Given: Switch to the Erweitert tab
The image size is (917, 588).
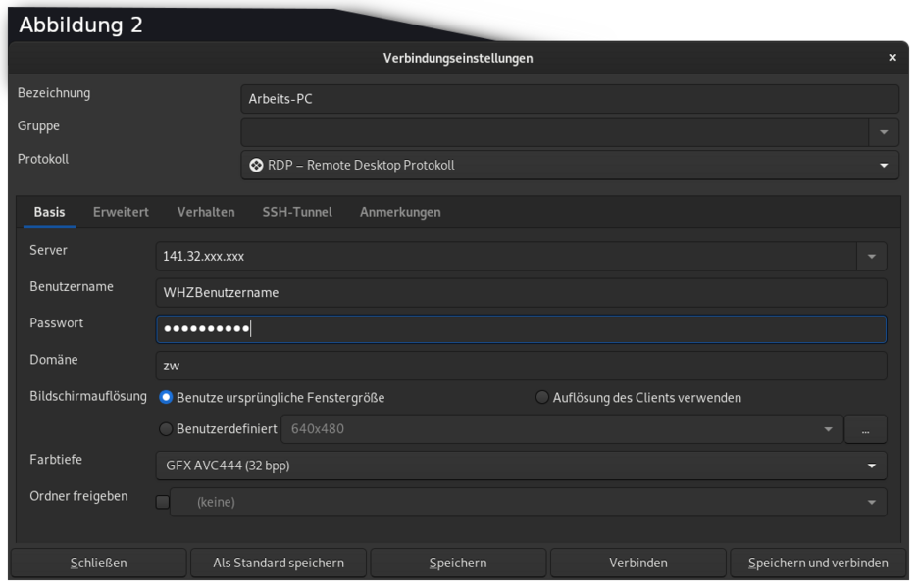Looking at the screenshot, I should coord(121,213).
